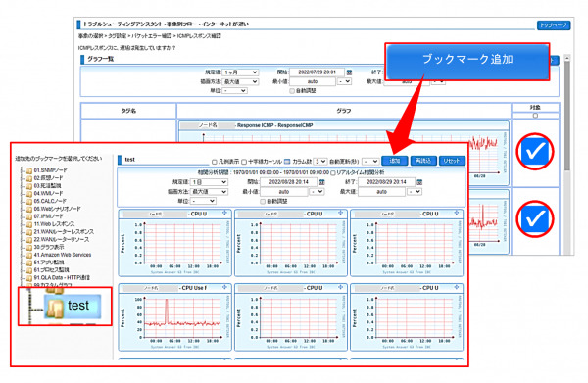The width and height of the screenshot is (588, 383).
Task: Open the 粒度値 dropdown showing 1日
Action: [x=210, y=182]
